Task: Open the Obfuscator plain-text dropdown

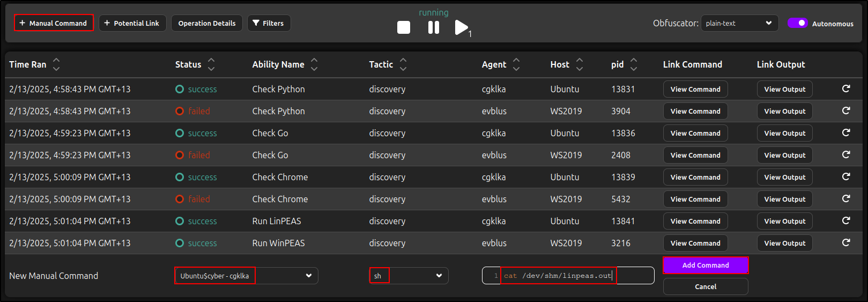Action: (x=739, y=23)
